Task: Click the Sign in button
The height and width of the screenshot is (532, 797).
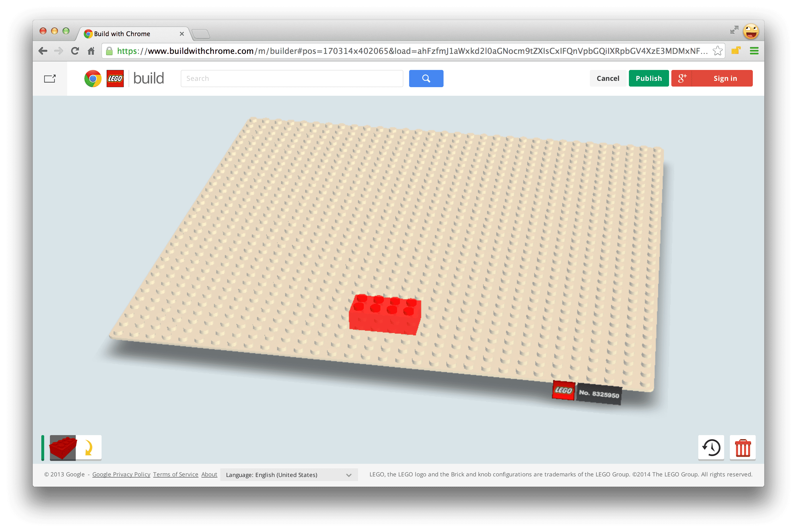Action: pos(724,78)
